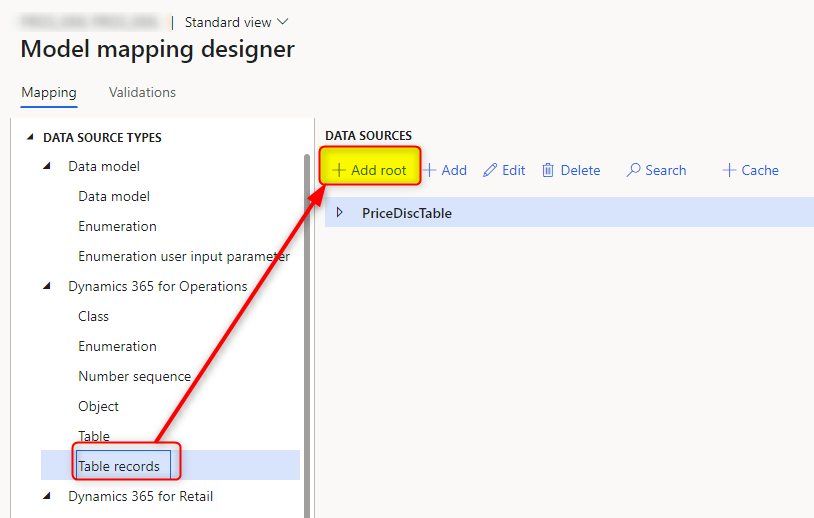Click the Add plus icon
The width and height of the screenshot is (814, 518).
tap(430, 170)
